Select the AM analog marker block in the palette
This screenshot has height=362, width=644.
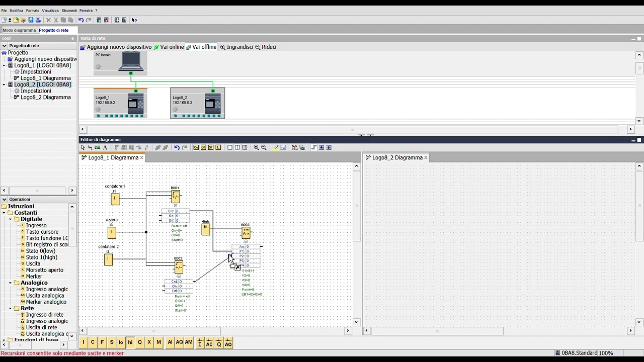189,342
